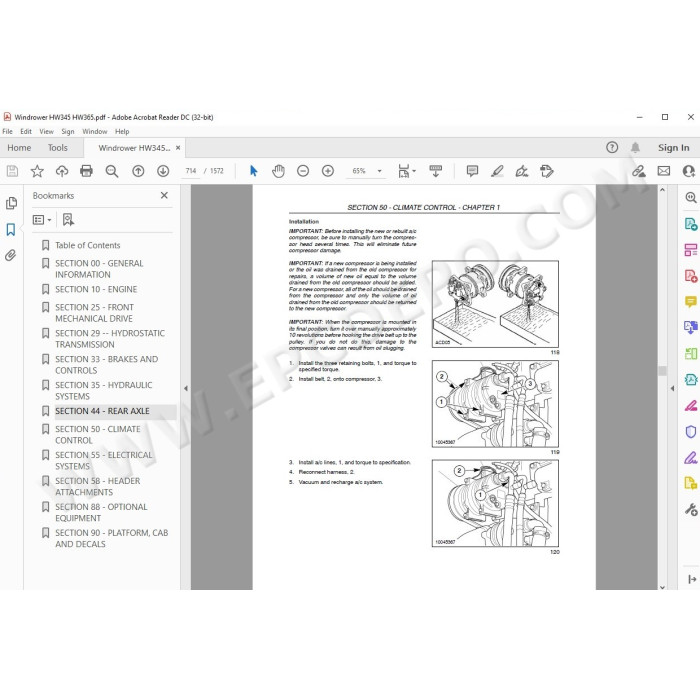Click the stamp tool icon
Screen dimensions: 700x700
pos(546,171)
